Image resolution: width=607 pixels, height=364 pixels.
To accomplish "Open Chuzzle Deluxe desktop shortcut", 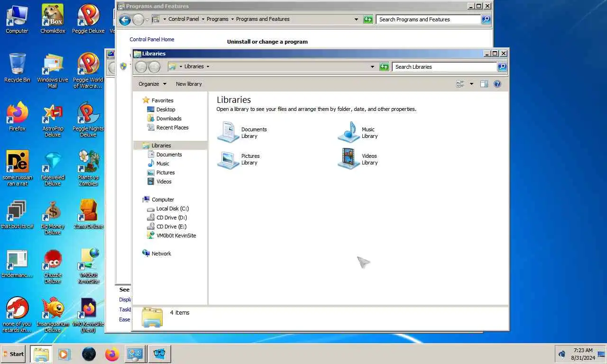I will [x=53, y=266].
